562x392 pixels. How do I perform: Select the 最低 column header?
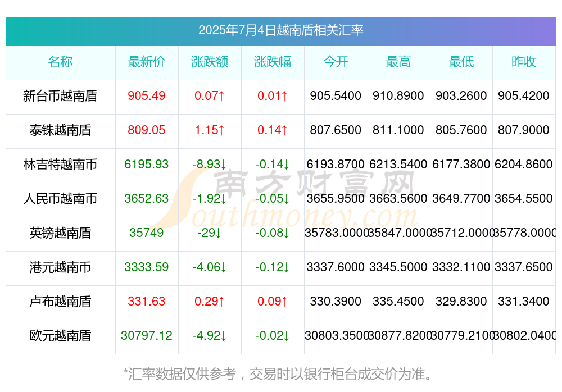461,62
